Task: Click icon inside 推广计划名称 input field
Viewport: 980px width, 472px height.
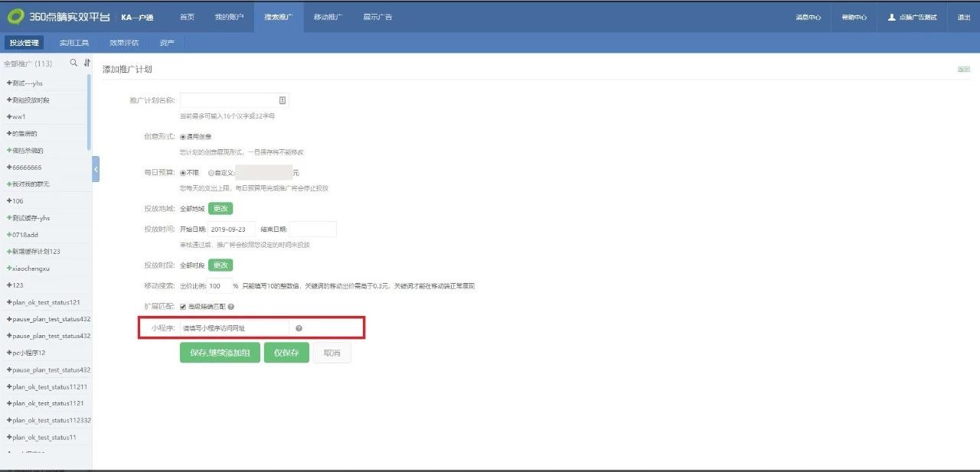Action: pyautogui.click(x=282, y=100)
